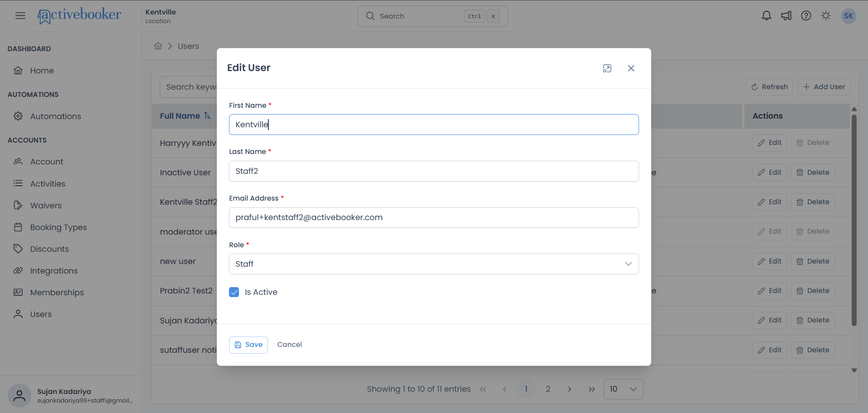868x413 pixels.
Task: Click the Refresh button
Action: [769, 87]
